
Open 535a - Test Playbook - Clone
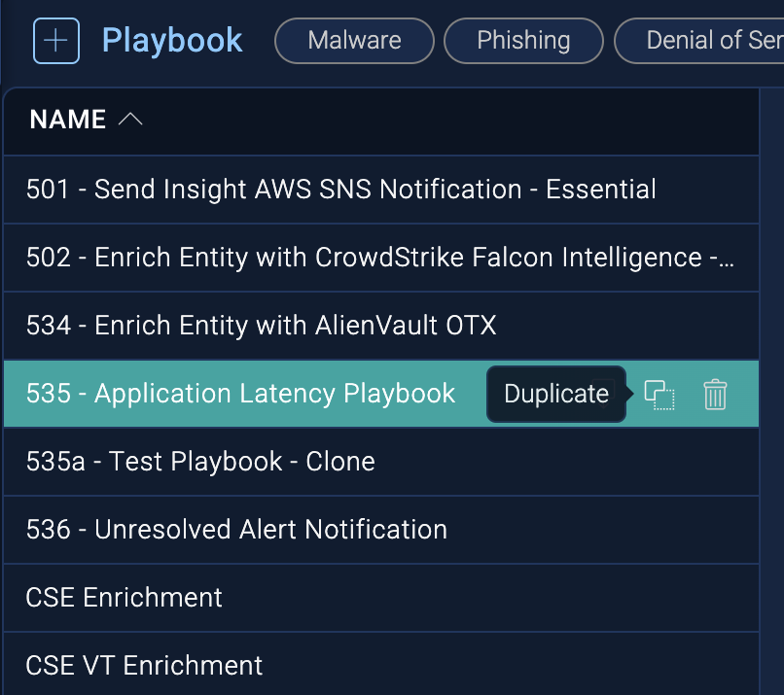pyautogui.click(x=200, y=462)
